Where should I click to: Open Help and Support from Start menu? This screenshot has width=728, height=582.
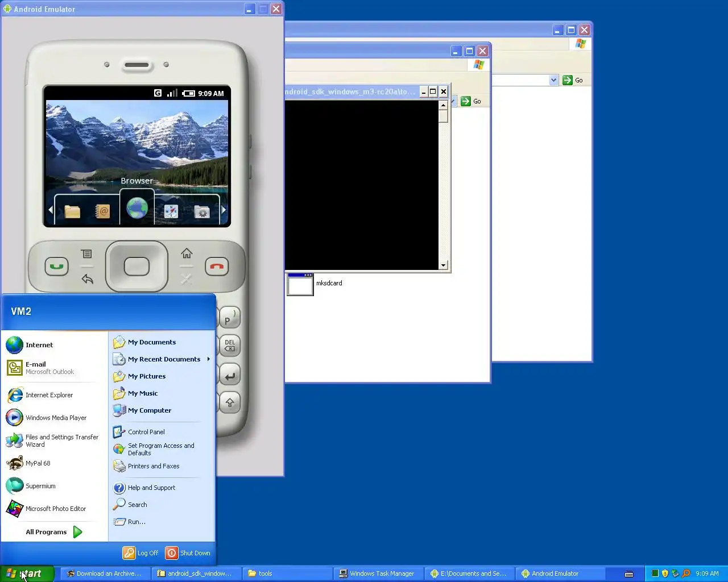pos(162,488)
